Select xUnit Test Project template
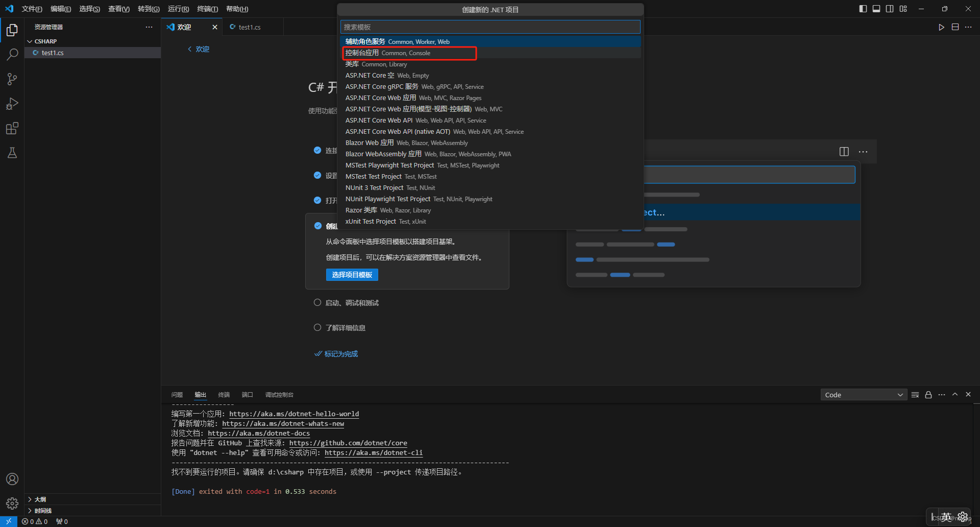 (x=491, y=222)
